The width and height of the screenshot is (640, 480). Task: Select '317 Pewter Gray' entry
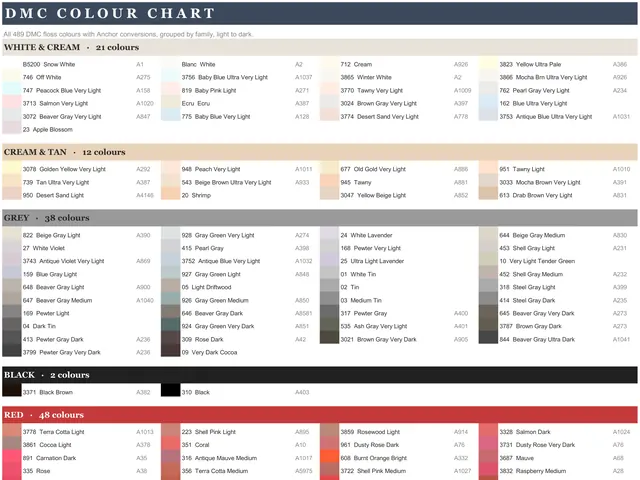(x=364, y=313)
